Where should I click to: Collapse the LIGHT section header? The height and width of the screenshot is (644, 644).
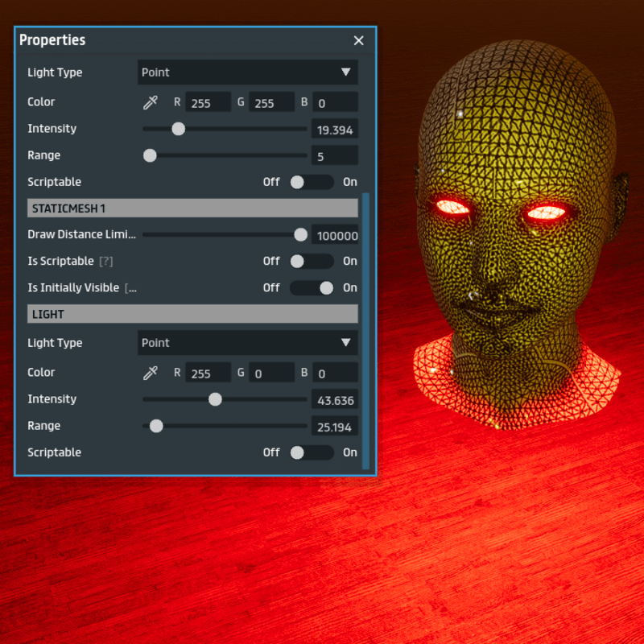coord(192,314)
